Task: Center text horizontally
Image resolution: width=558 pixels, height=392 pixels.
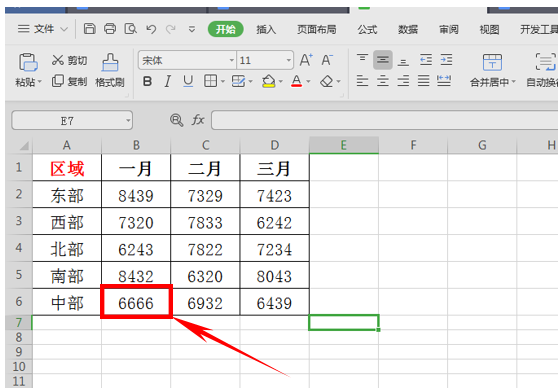Action: (383, 81)
